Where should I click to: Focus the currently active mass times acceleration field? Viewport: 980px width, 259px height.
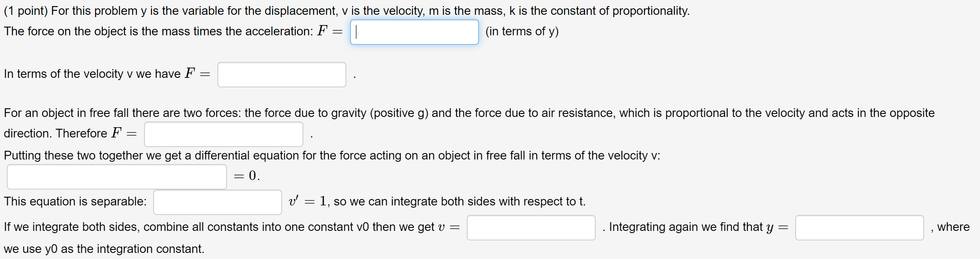coord(415,32)
